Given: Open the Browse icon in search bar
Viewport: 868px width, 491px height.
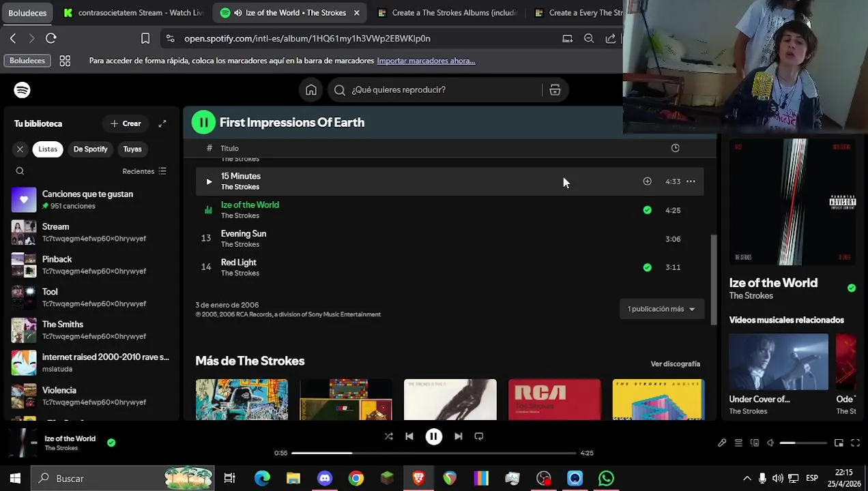Looking at the screenshot, I should 555,90.
